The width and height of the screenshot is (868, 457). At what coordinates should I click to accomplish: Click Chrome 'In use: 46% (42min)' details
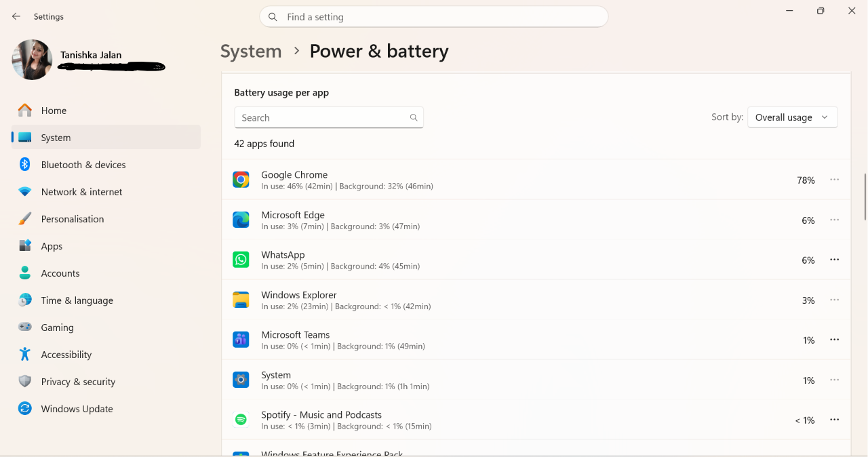[x=297, y=186]
